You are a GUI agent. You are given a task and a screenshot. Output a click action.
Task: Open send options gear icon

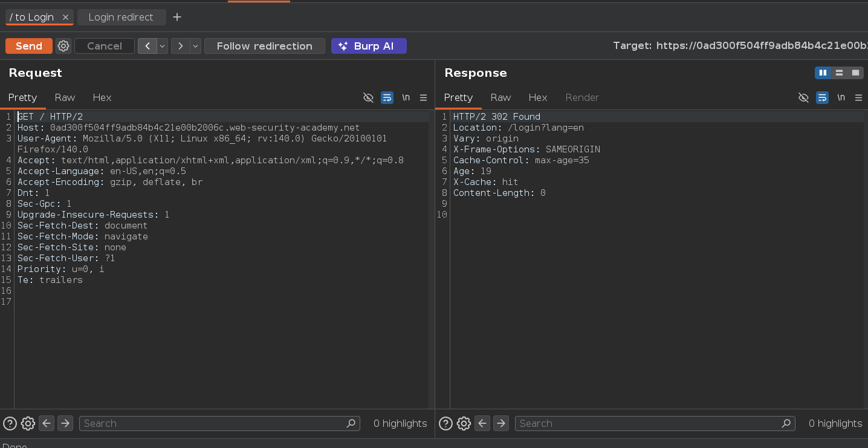63,46
